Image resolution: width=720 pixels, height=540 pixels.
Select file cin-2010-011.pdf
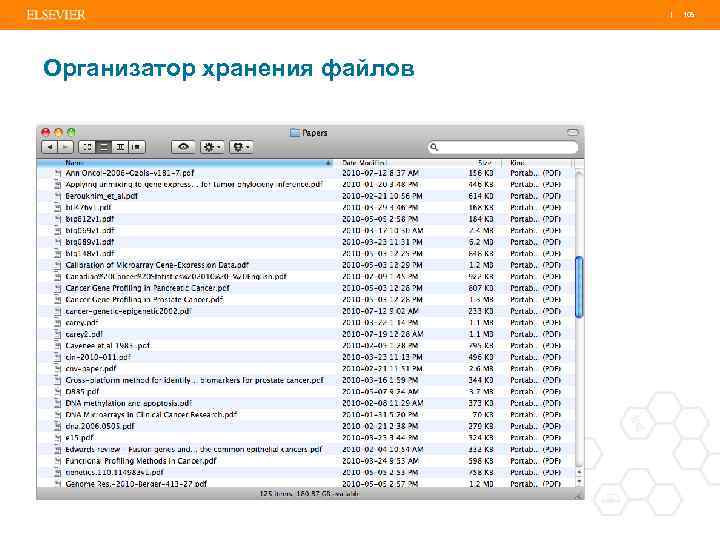coord(98,357)
